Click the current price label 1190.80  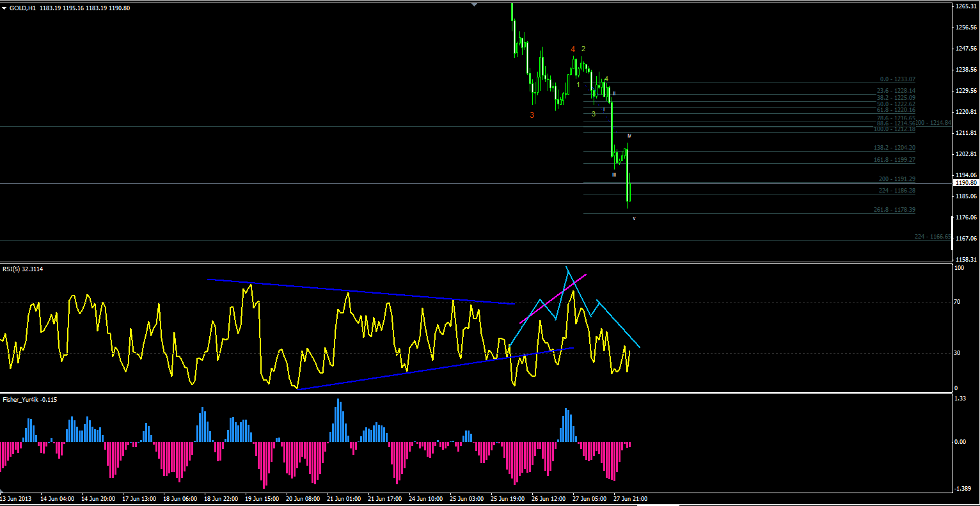pyautogui.click(x=966, y=183)
